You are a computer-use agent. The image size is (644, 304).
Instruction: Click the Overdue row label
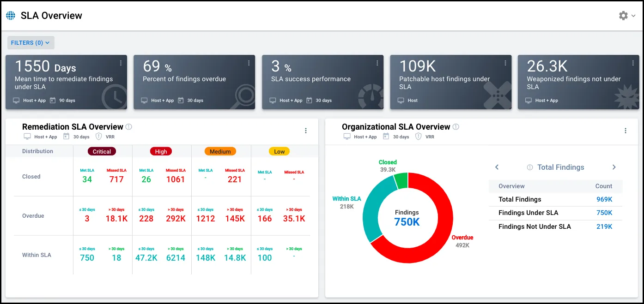[33, 216]
